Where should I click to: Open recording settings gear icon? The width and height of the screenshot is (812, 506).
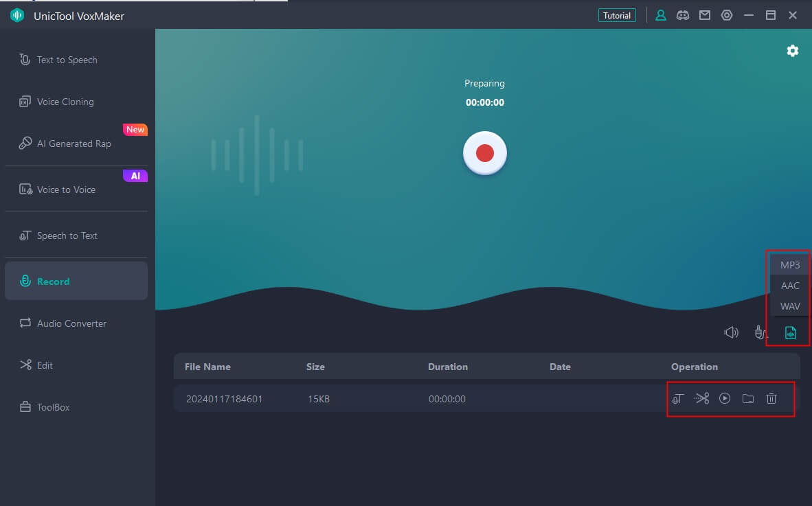click(x=792, y=51)
